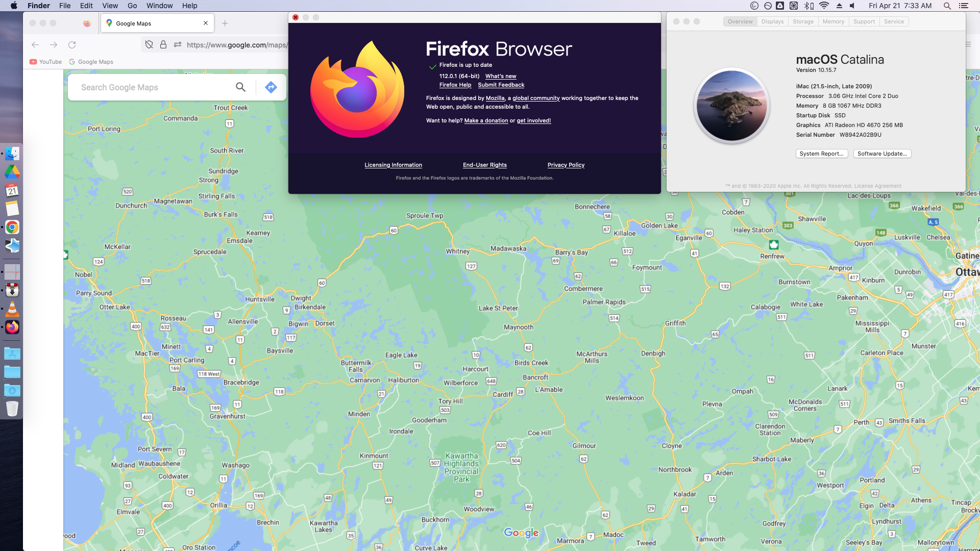The image size is (980, 551).
Task: Open the Edit menu
Action: pos(86,6)
